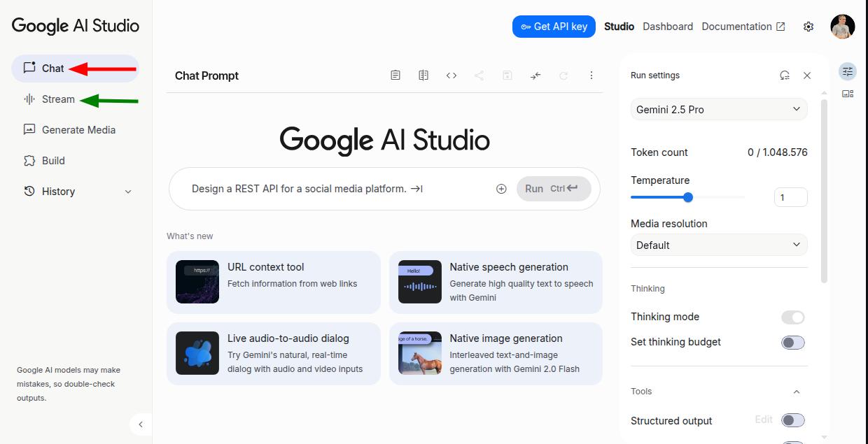The width and height of the screenshot is (868, 444).
Task: Collapse the Tools section chevron
Action: click(x=796, y=392)
